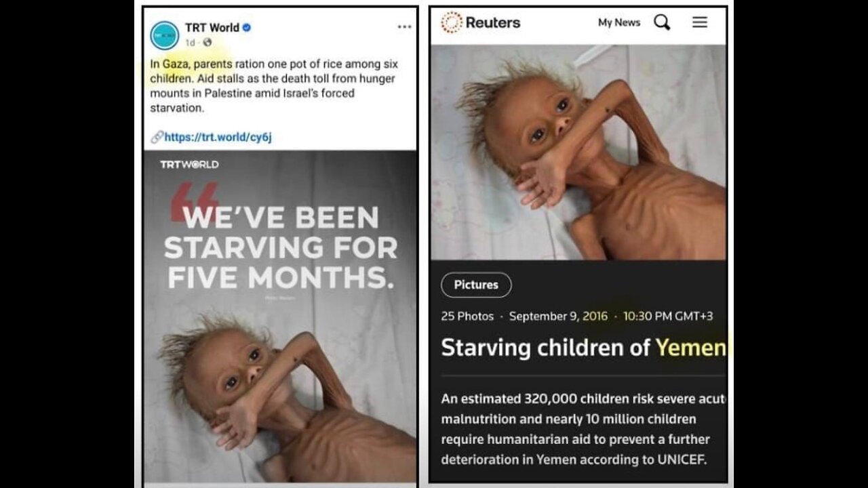868x488 pixels.
Task: Open the Starving children of Yemen headline
Action: tap(583, 348)
